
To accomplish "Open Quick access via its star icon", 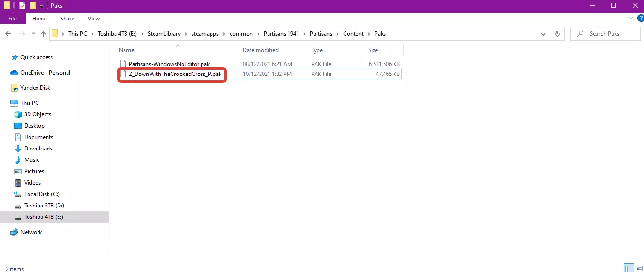I will click(x=14, y=57).
